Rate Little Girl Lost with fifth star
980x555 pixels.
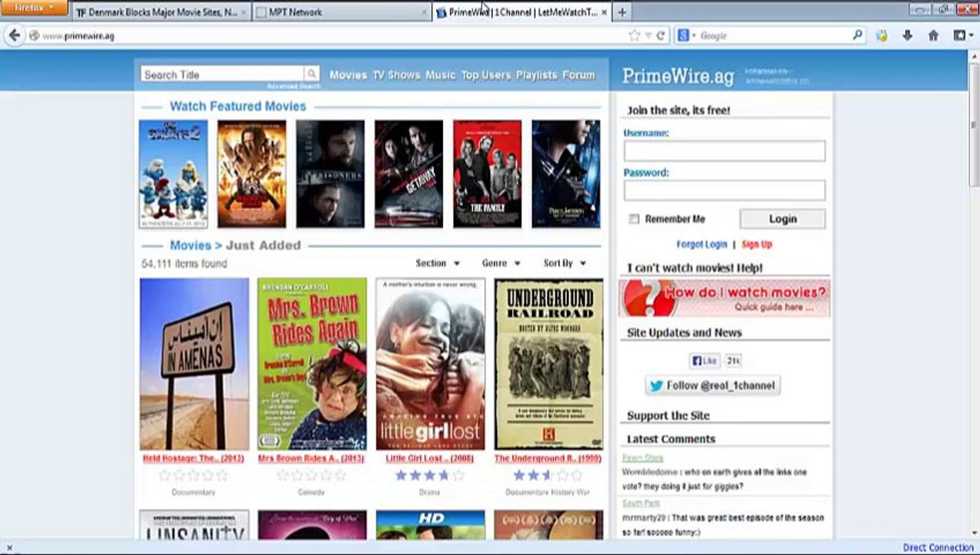point(458,476)
